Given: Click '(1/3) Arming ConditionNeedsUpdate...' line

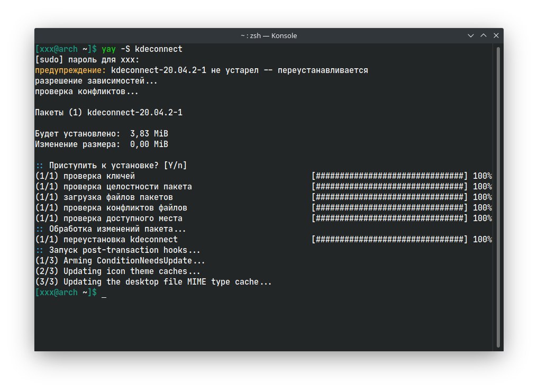Looking at the screenshot, I should tap(120, 261).
